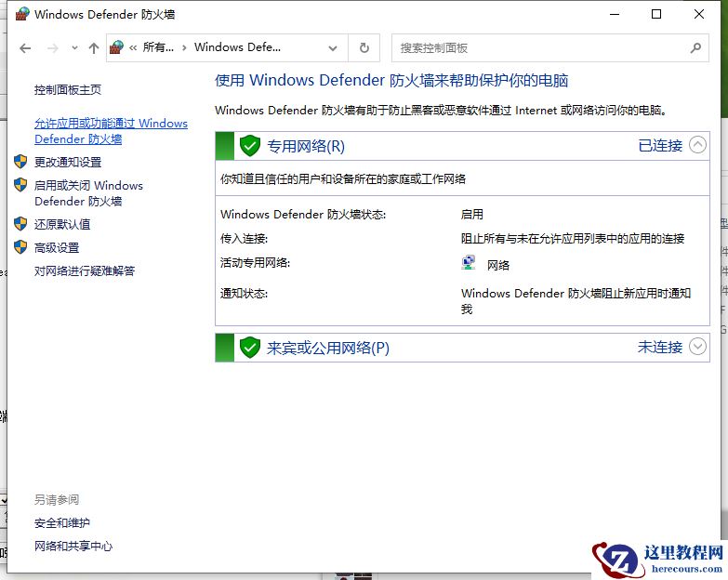Click the 来宾或公用网络(P) section title

pos(328,348)
